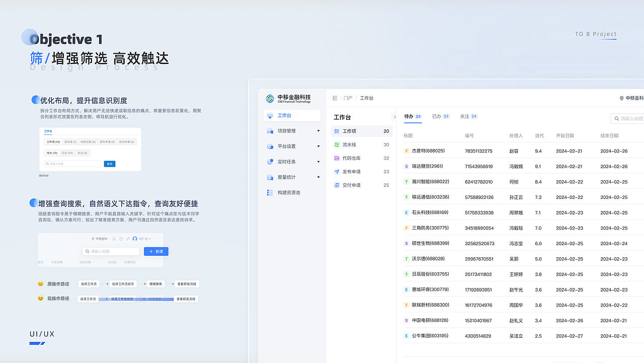Click the E badge on 石头科技(688169) row

[x=407, y=212]
